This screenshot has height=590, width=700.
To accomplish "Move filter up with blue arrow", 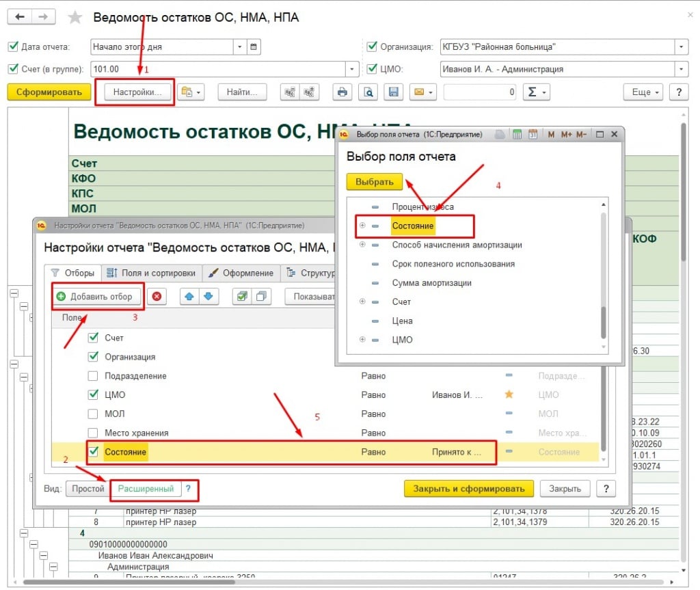I will (189, 297).
